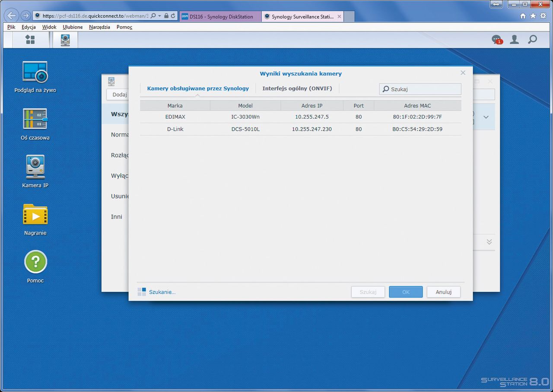This screenshot has height=392, width=553.
Task: Click MAC address B0:C5:54:29:2D:59
Action: pyautogui.click(x=417, y=129)
